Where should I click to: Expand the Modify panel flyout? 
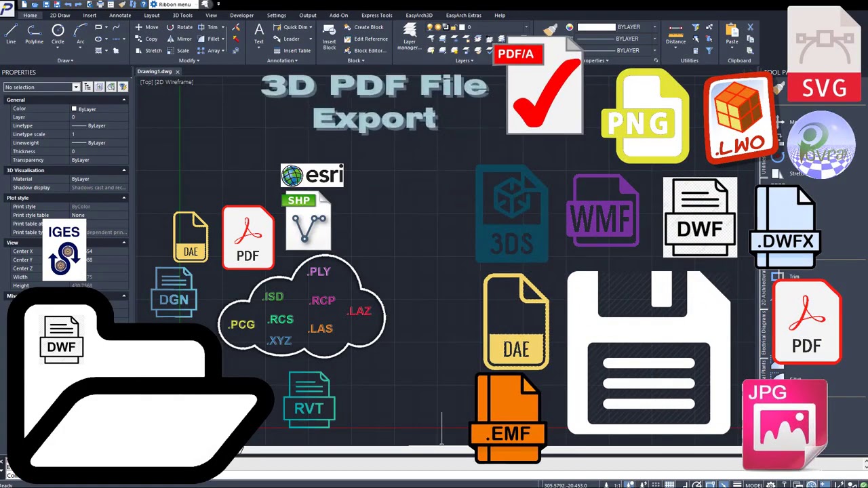coord(189,60)
